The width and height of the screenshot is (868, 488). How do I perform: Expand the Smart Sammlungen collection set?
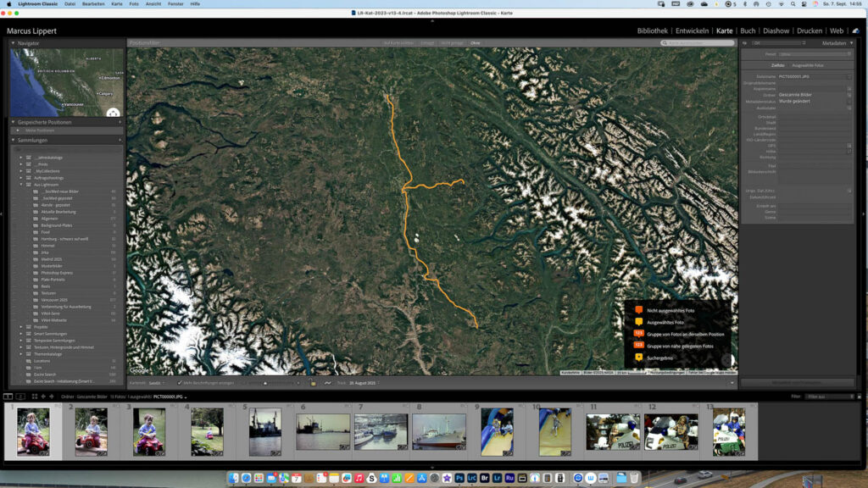click(x=21, y=334)
